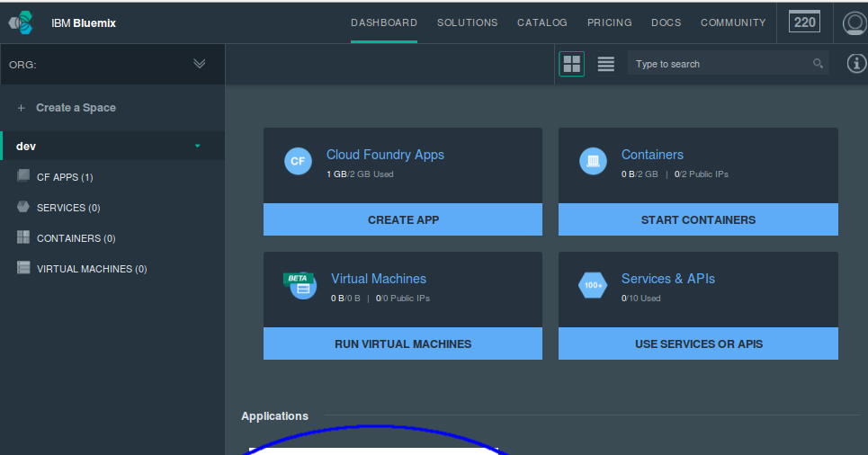Viewport: 868px width, 455px height.
Task: Click the 0/2 Public IPs text
Action: coord(701,174)
